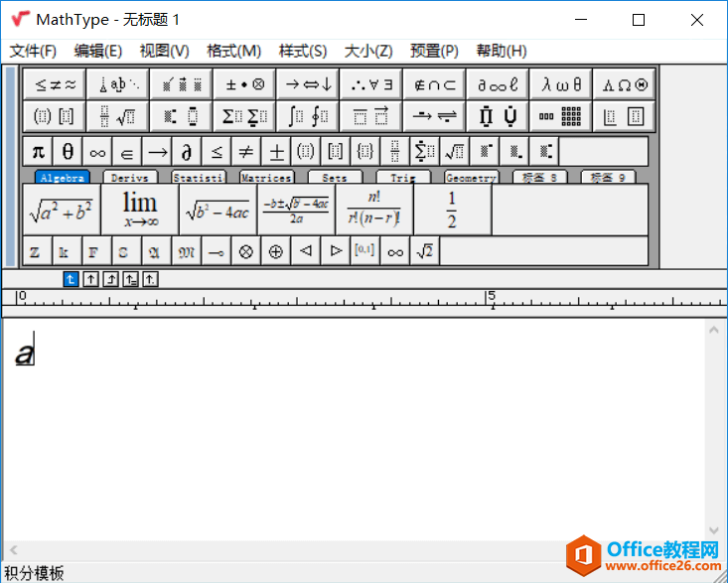Viewport: 728px width, 583px height.
Task: Open the 帮助(H) menu
Action: click(502, 51)
